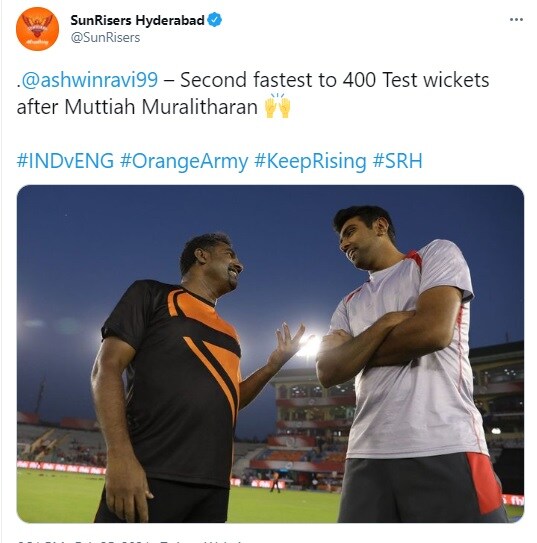Viewport: 537px width, 543px height.
Task: Click the "after Muttiah Muralitharan" text line
Action: (x=137, y=107)
